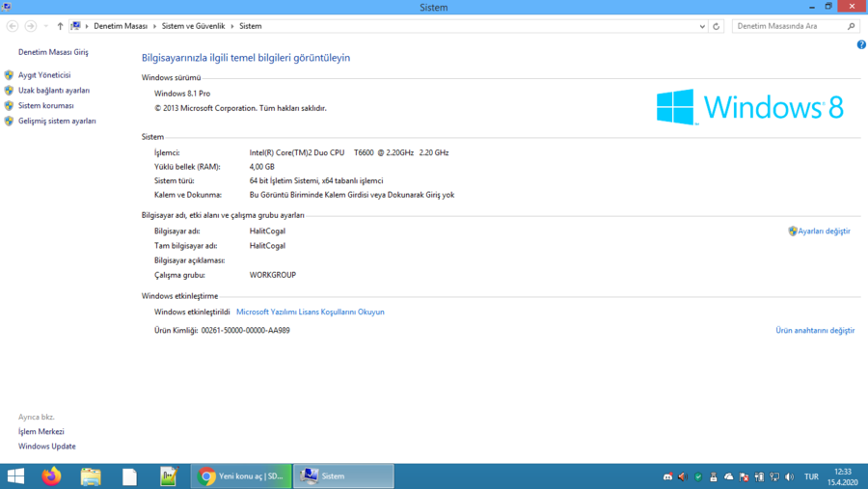Image resolution: width=868 pixels, height=489 pixels.
Task: Click shield icon beside Ayarları değiştir
Action: (x=793, y=231)
